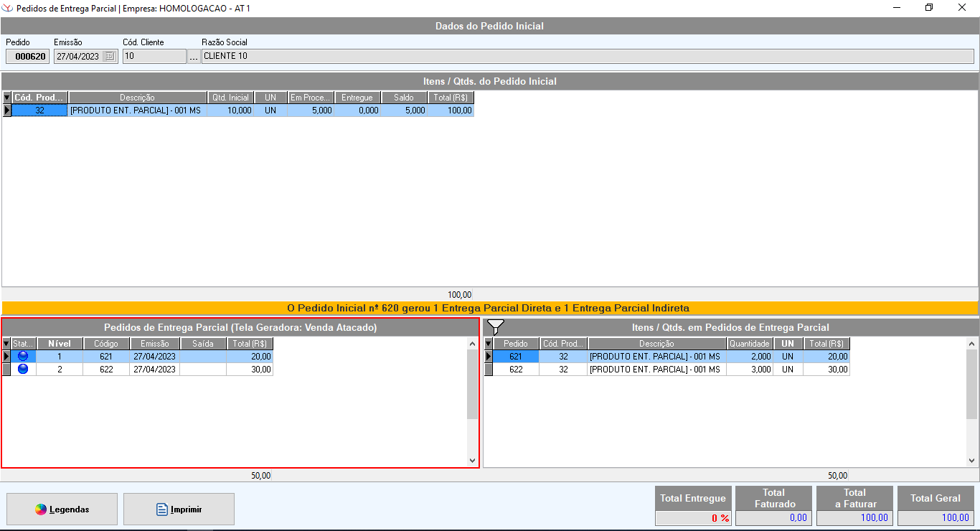Open Legendas color legend button
The image size is (980, 531).
click(62, 509)
